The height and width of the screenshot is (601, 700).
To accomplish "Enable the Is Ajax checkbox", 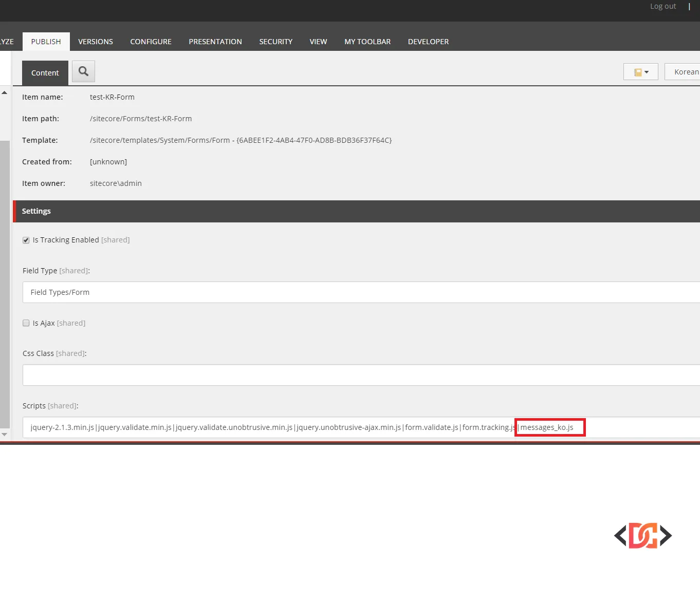I will pyautogui.click(x=26, y=323).
